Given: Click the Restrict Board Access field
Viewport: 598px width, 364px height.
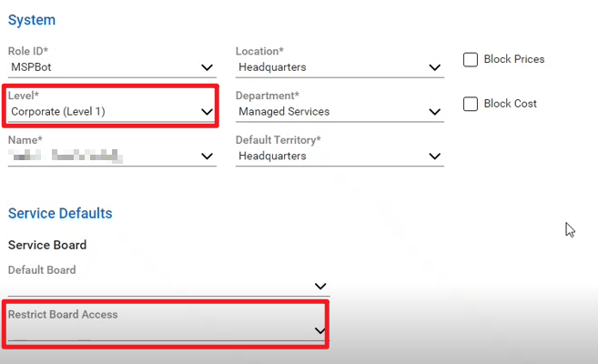Looking at the screenshot, I should point(155,330).
